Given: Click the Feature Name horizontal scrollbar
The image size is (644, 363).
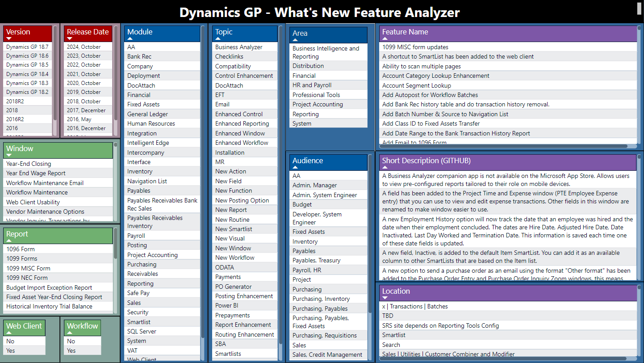Looking at the screenshot, I should tap(503, 146).
